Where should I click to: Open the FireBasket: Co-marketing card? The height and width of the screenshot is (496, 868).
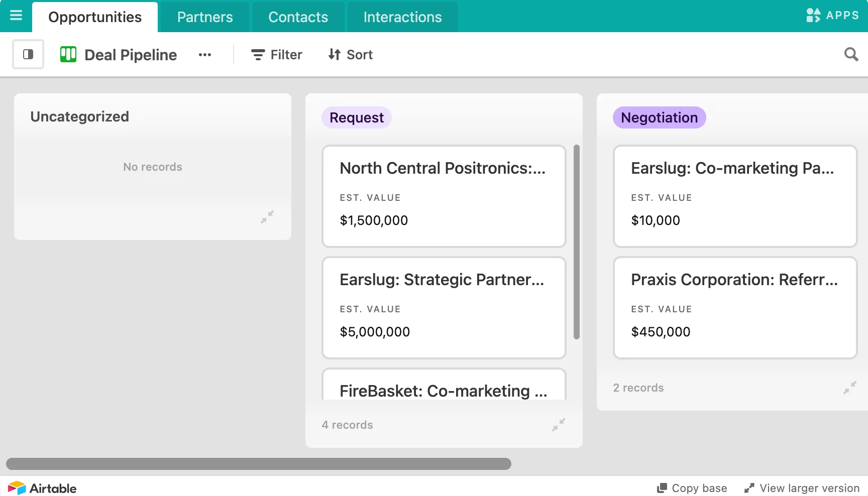point(444,385)
